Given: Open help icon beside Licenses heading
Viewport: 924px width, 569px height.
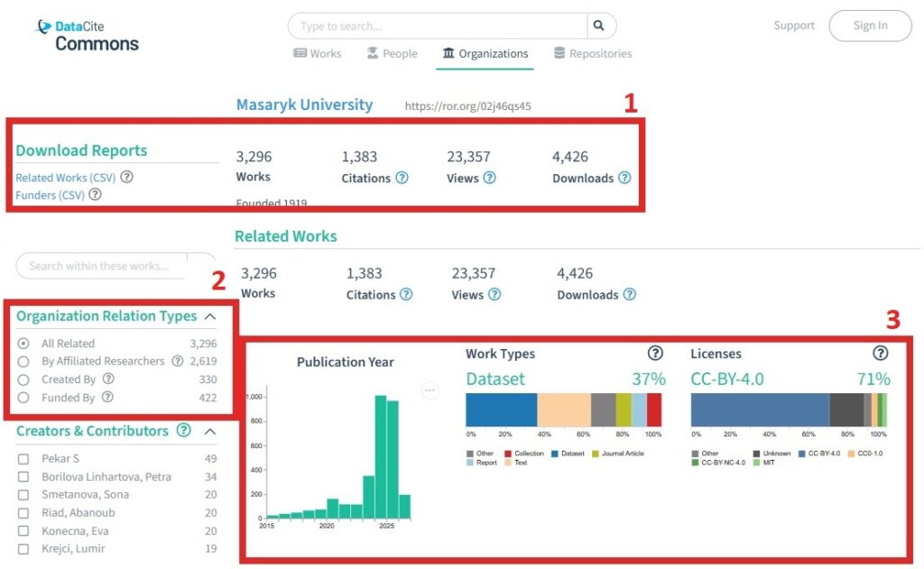Looking at the screenshot, I should point(880,353).
